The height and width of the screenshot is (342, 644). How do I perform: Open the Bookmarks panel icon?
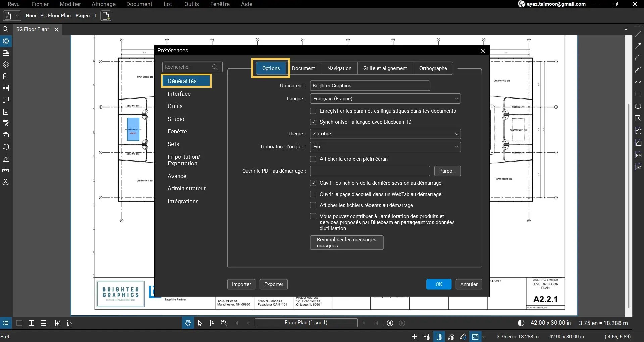tap(6, 76)
